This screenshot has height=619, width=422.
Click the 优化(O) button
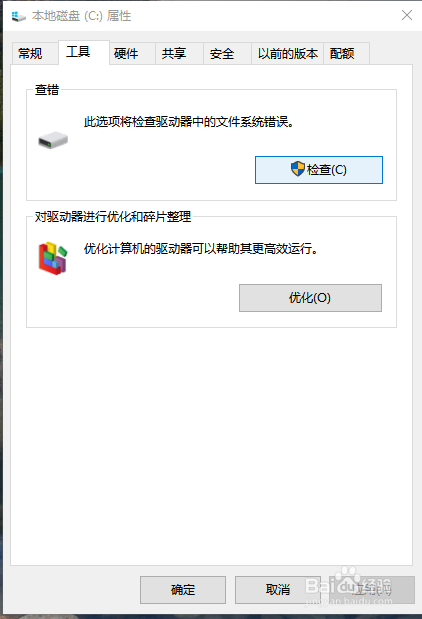310,298
